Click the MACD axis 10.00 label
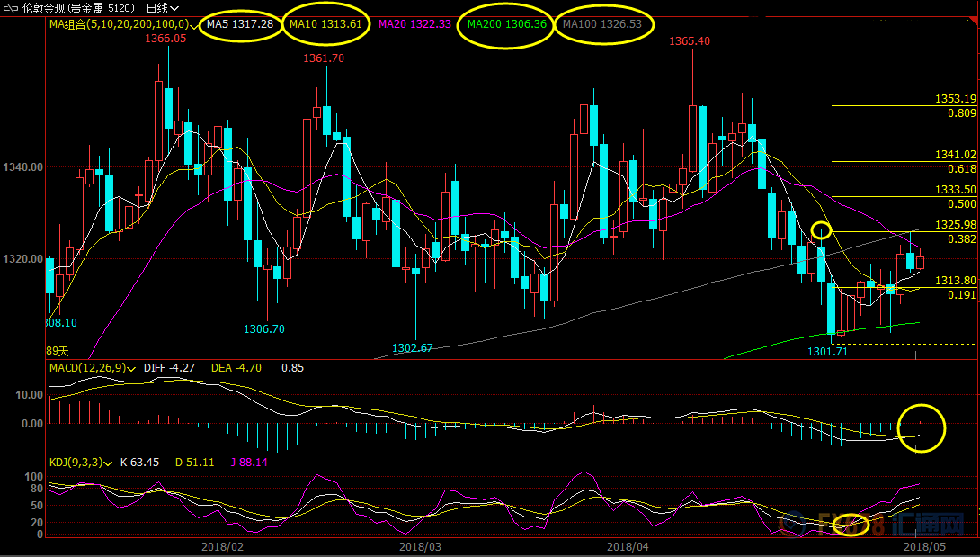This screenshot has width=980, height=557. click(x=30, y=395)
